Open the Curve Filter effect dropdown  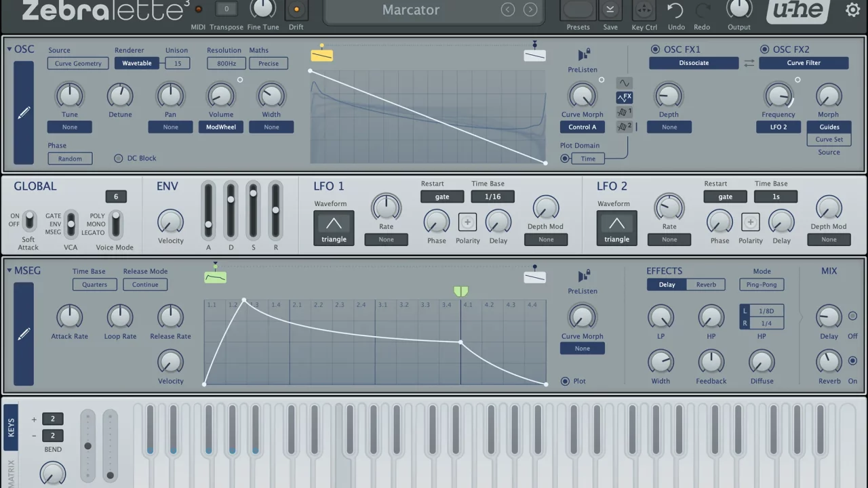[804, 63]
